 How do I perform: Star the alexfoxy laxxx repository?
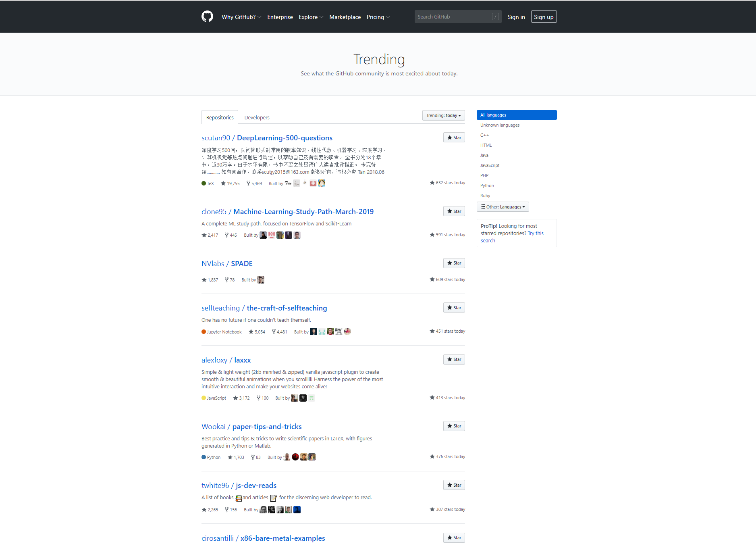tap(454, 359)
